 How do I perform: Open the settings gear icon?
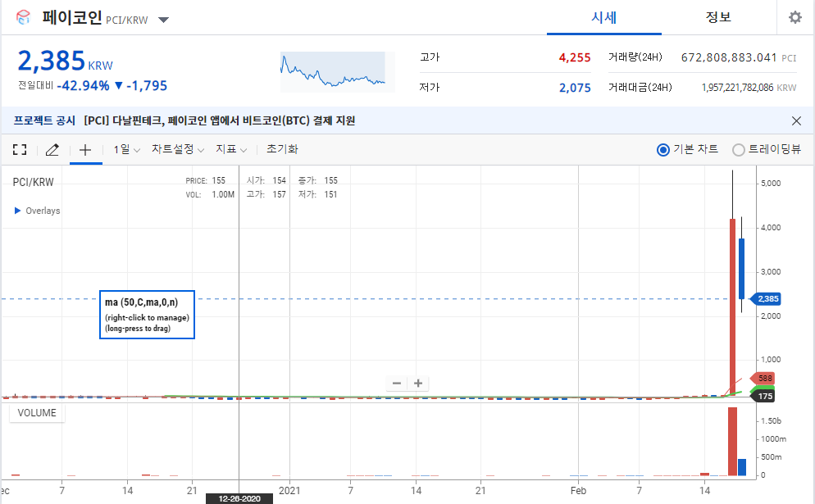click(x=795, y=18)
